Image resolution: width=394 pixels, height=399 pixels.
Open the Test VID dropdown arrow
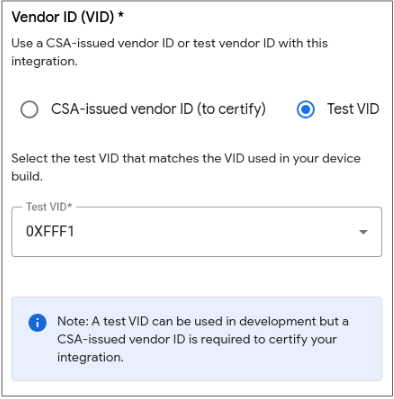click(363, 232)
